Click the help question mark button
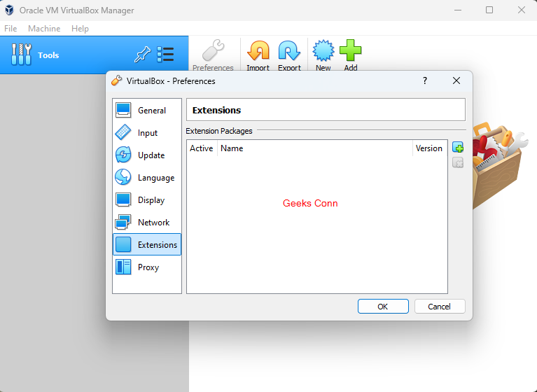The image size is (537, 392). point(425,80)
